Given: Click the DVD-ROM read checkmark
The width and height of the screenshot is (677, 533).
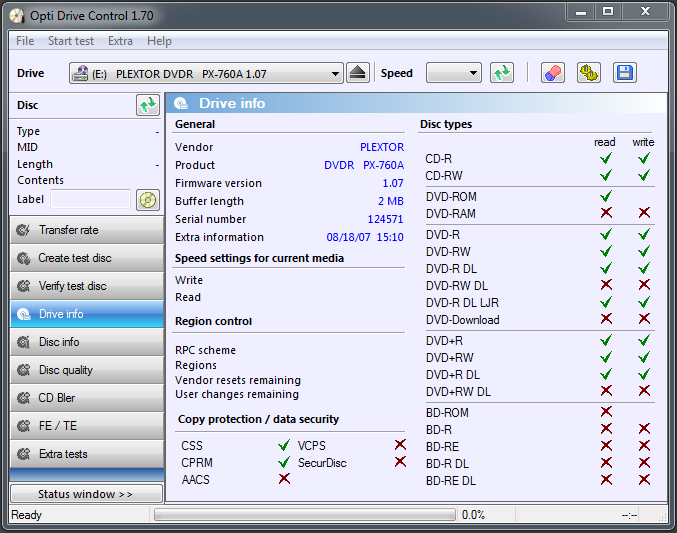Looking at the screenshot, I should (x=606, y=196).
